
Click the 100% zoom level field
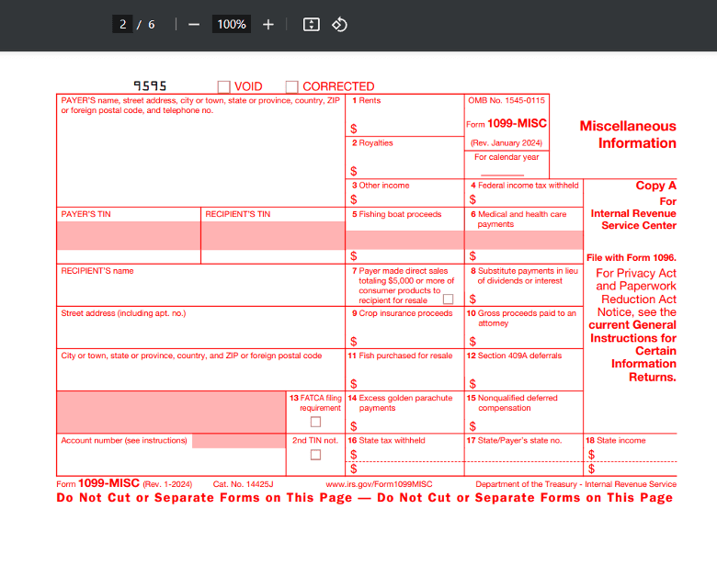232,24
